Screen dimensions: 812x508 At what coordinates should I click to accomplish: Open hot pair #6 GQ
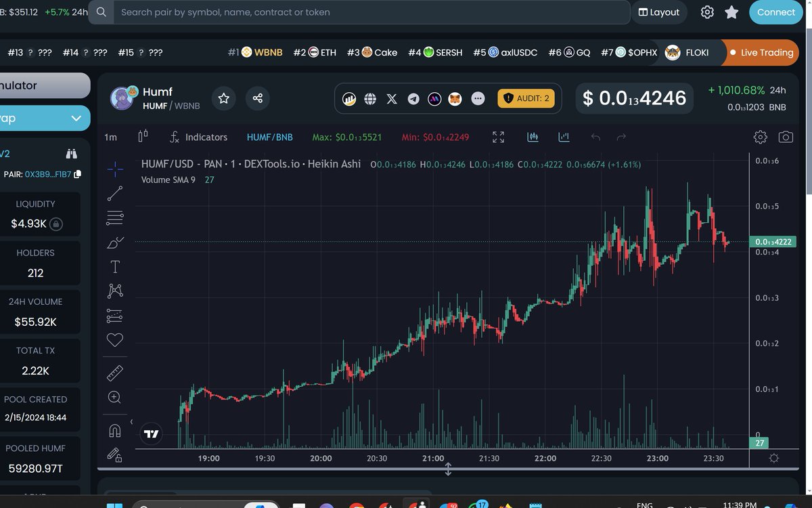coord(569,52)
